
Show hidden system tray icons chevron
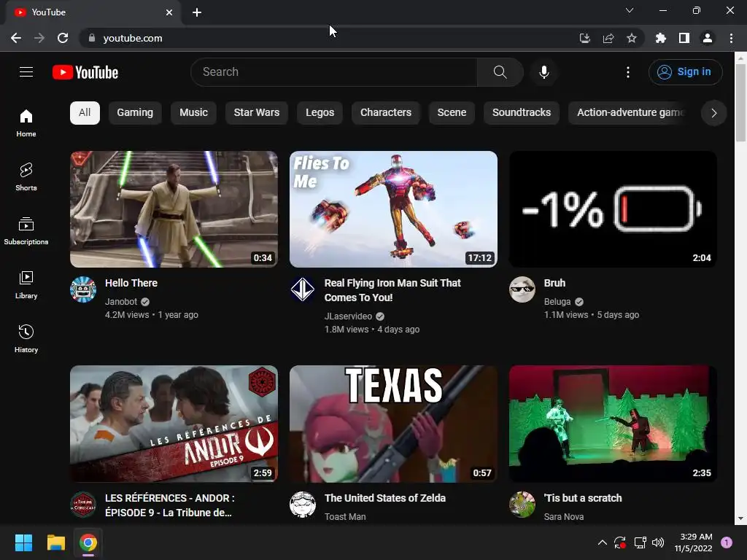pyautogui.click(x=602, y=542)
